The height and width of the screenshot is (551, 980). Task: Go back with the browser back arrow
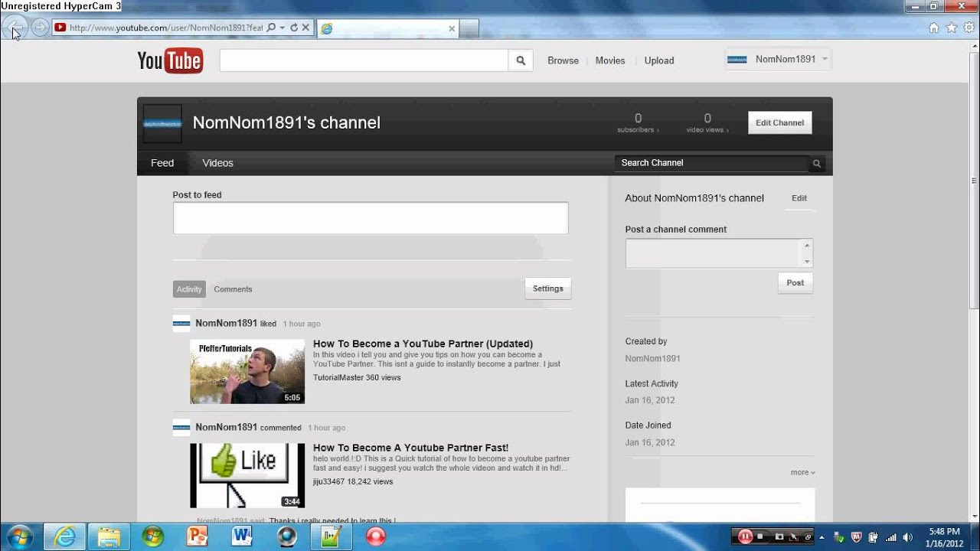[x=15, y=28]
